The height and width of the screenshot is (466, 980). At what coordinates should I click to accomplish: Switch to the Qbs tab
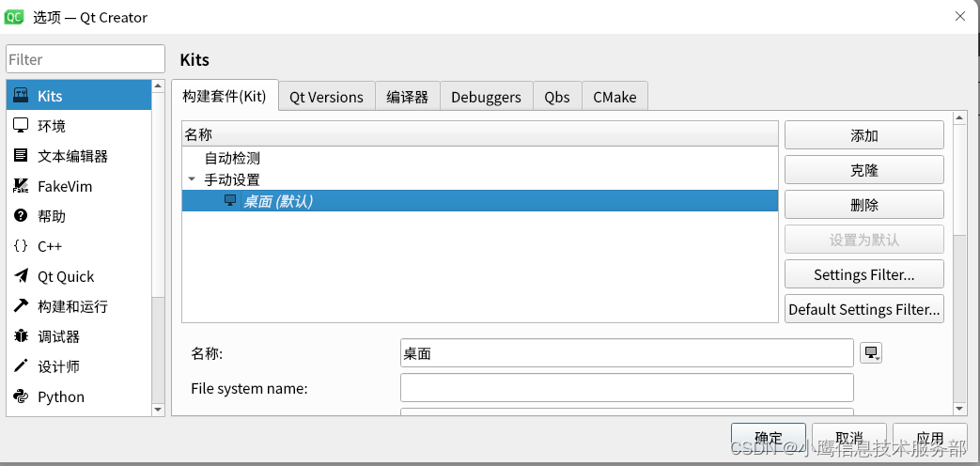pos(557,97)
